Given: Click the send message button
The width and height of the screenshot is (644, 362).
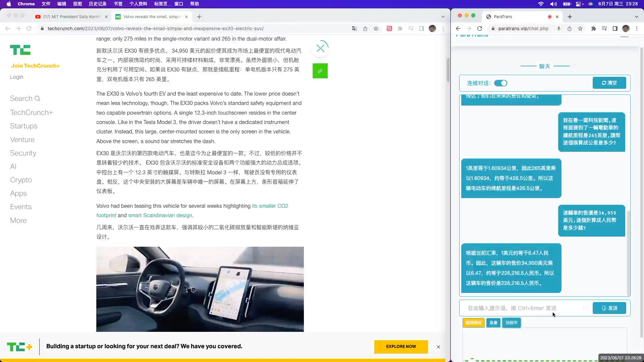Looking at the screenshot, I should (x=610, y=308).
